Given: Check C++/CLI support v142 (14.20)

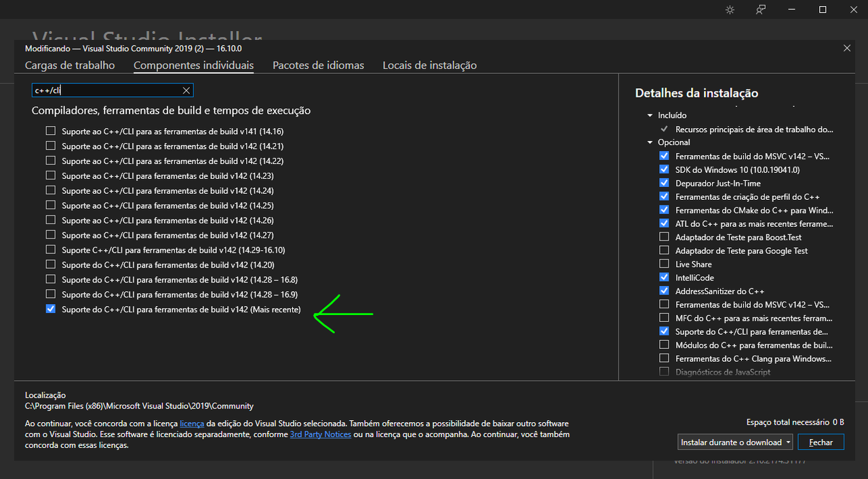Looking at the screenshot, I should 50,264.
